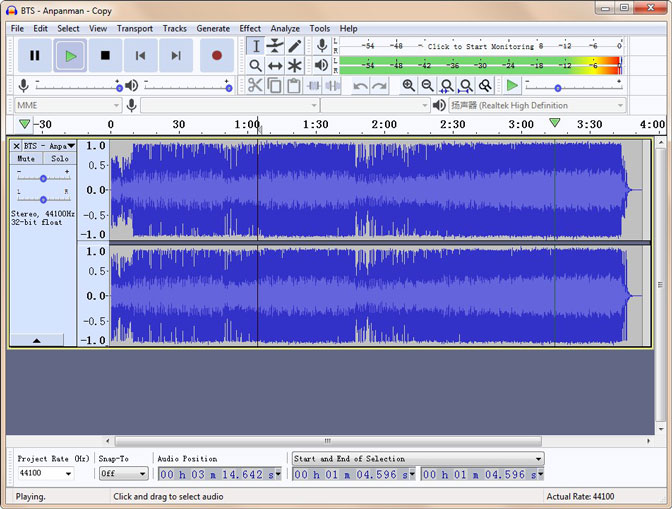Viewport: 672px width, 509px height.
Task: Click the green playhead marker near 3:15
Action: (x=555, y=123)
